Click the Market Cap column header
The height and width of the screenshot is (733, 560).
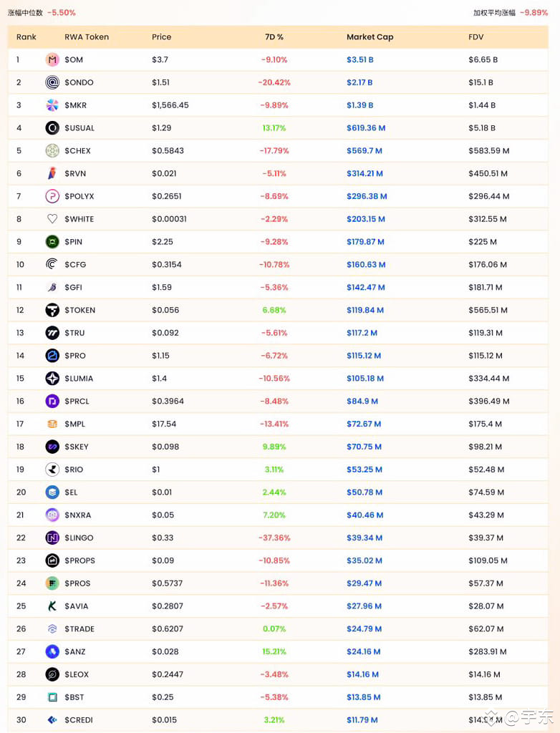(x=370, y=37)
